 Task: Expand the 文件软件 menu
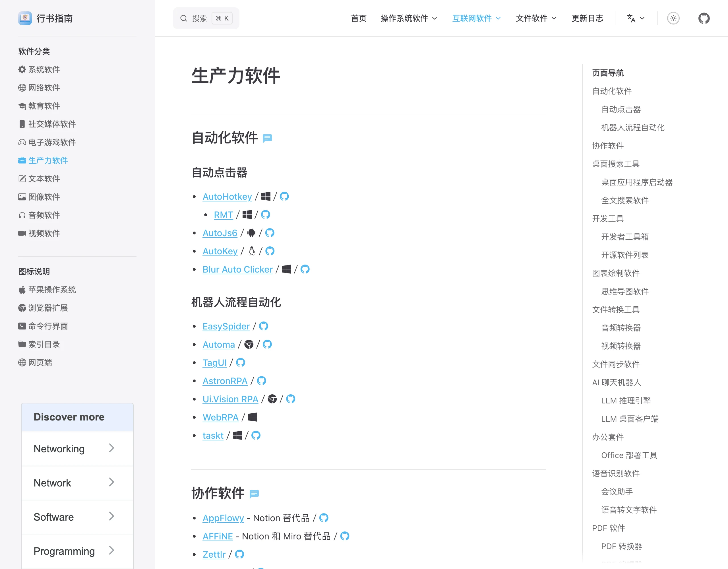(536, 18)
